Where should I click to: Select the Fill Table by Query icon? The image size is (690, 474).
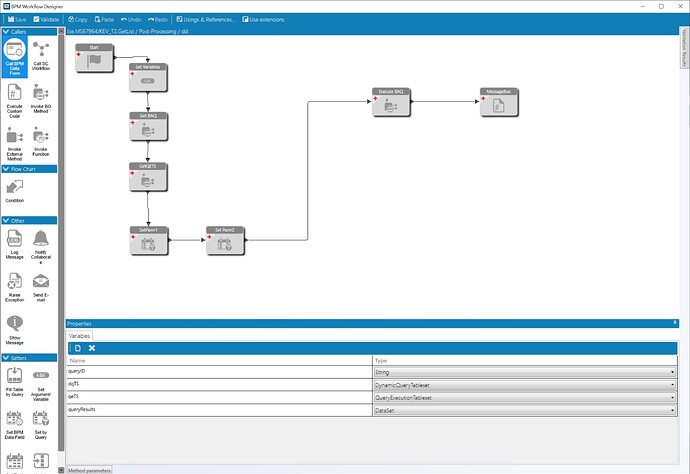(15, 382)
